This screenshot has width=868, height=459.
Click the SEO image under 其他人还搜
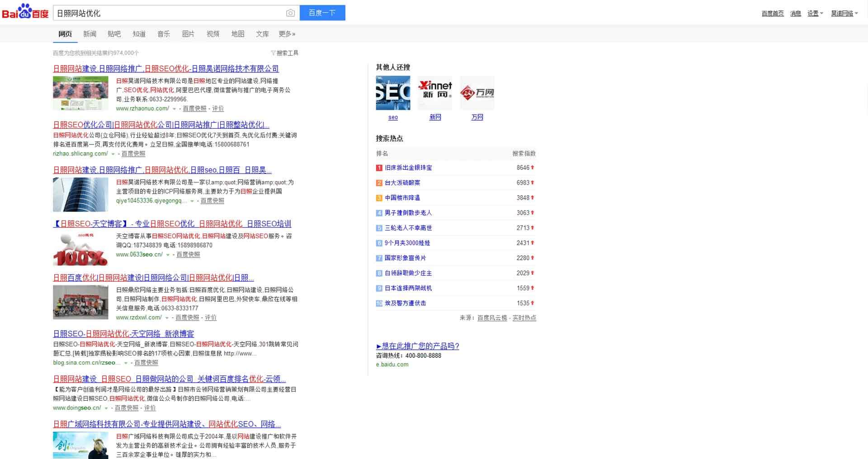[393, 93]
